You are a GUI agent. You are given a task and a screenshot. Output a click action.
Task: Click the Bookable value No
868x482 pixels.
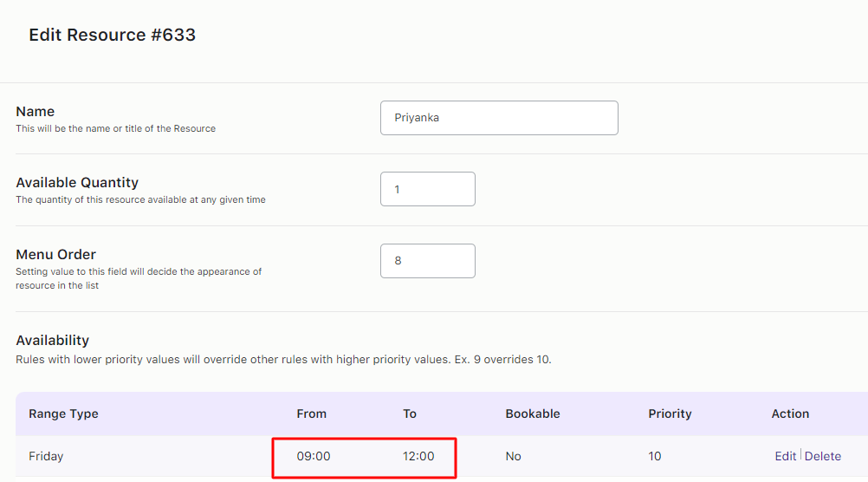point(513,456)
